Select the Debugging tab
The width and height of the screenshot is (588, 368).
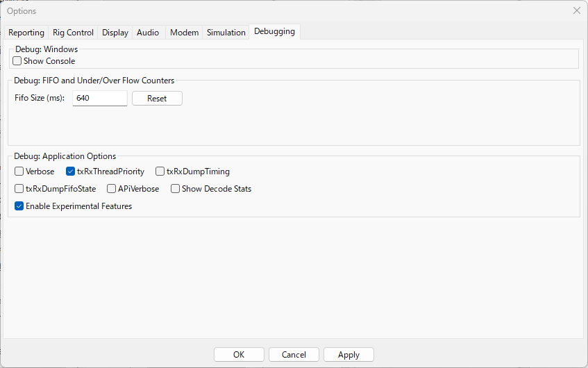(274, 31)
